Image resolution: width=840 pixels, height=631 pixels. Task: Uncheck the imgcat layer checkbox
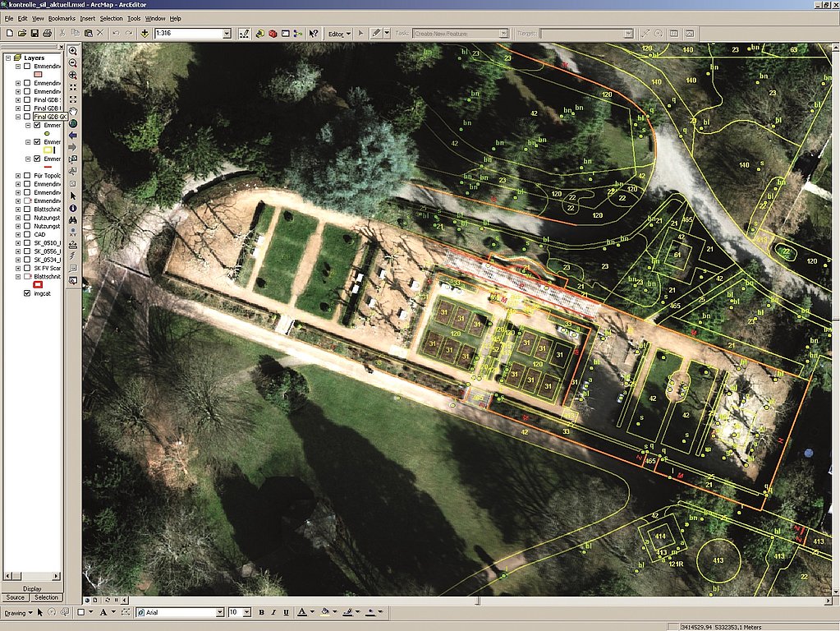tap(27, 293)
